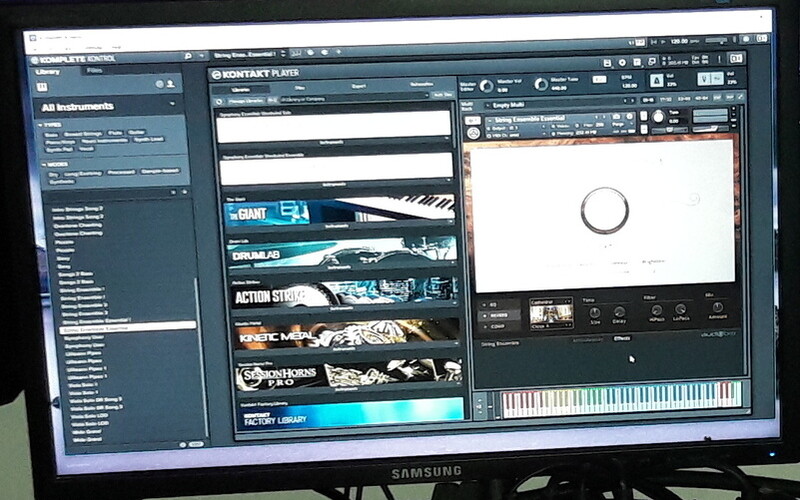The height and width of the screenshot is (500, 800).
Task: Toggle the Dry mode tag
Action: click(x=53, y=174)
